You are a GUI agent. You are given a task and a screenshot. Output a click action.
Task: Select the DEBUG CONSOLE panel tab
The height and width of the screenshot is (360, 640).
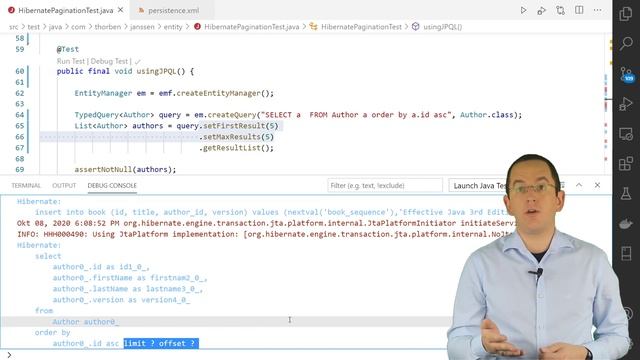(x=112, y=185)
